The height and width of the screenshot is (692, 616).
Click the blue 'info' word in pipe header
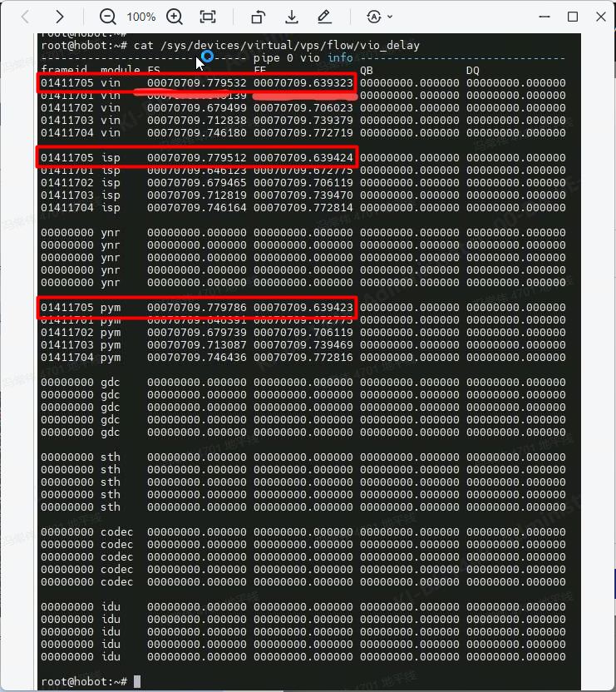coord(340,57)
